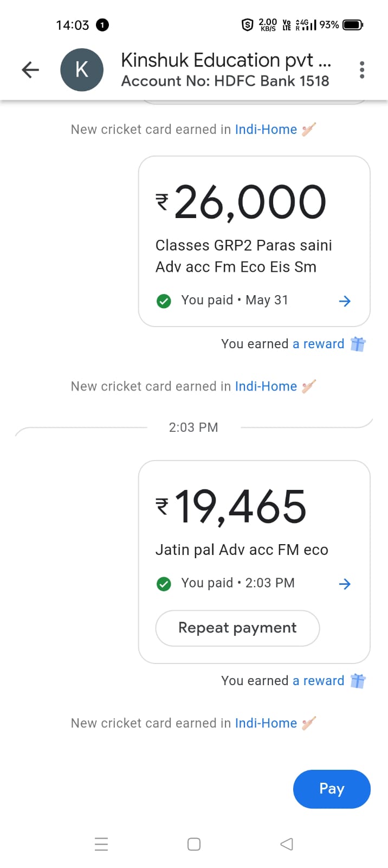Tap the bottommost Indi-Home link

click(x=266, y=723)
